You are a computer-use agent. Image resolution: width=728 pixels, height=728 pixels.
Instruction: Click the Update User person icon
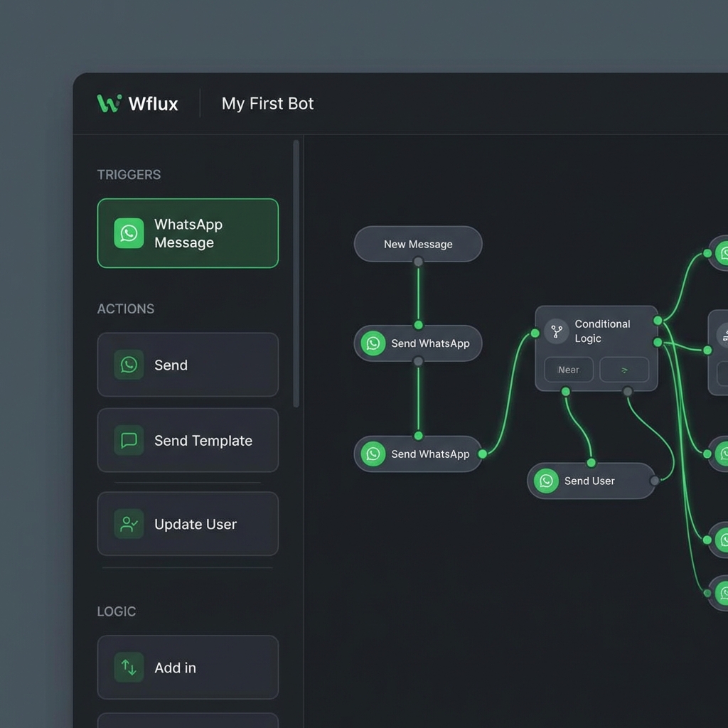point(129,524)
